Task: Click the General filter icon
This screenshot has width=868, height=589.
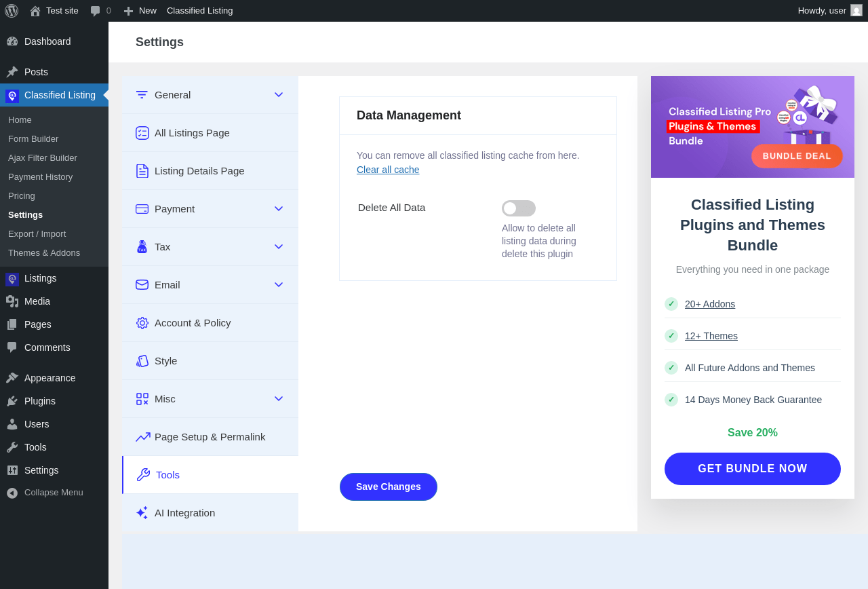Action: click(x=142, y=94)
